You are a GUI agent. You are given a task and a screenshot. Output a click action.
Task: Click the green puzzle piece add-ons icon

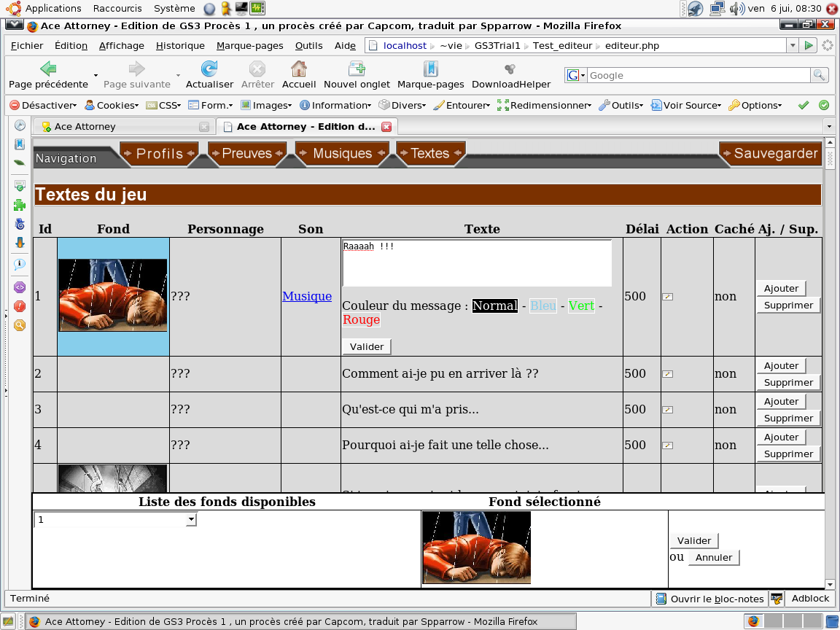pyautogui.click(x=20, y=205)
